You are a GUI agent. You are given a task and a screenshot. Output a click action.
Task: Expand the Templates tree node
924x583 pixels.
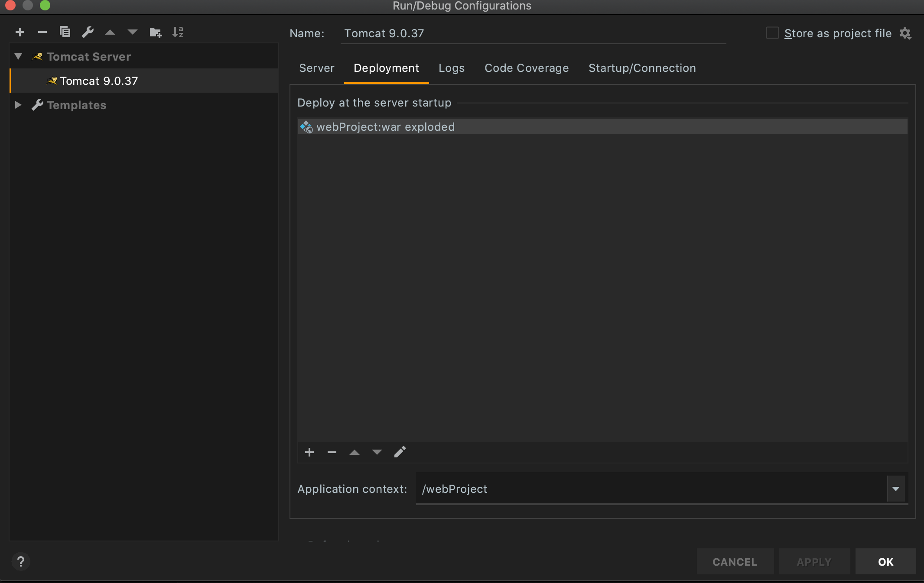click(18, 105)
